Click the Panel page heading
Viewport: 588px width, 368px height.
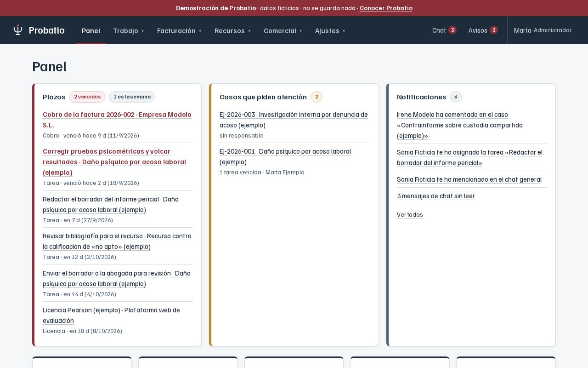[49, 67]
